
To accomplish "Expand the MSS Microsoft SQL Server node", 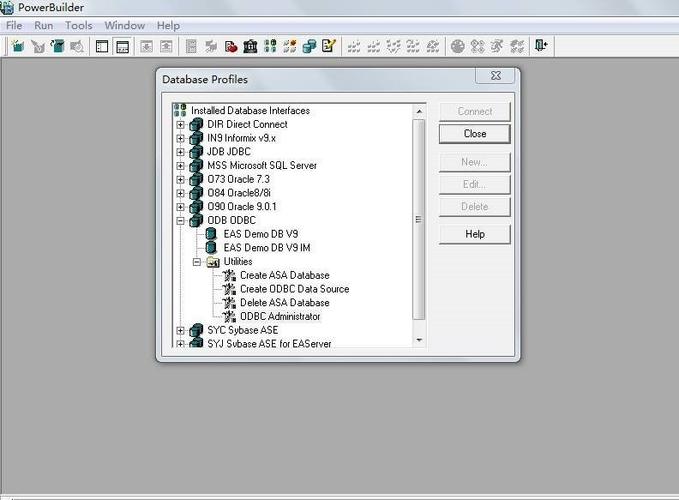I will 181,166.
